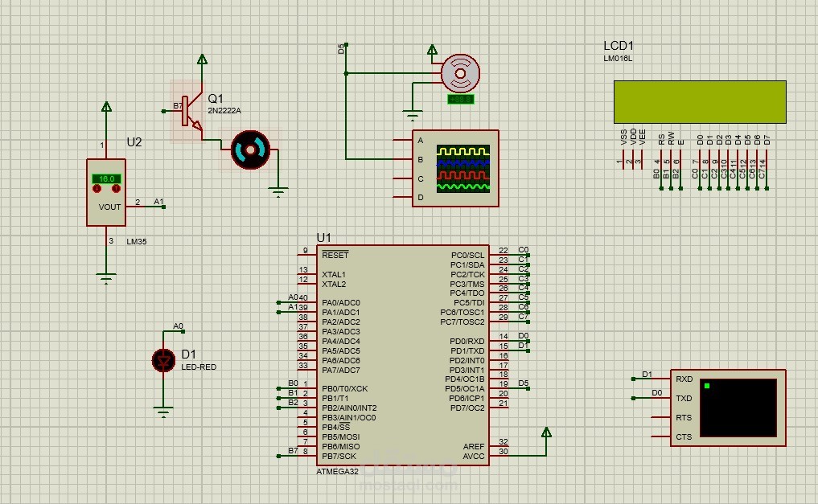
Task: Click the AVCC pin label
Action: pos(474,456)
